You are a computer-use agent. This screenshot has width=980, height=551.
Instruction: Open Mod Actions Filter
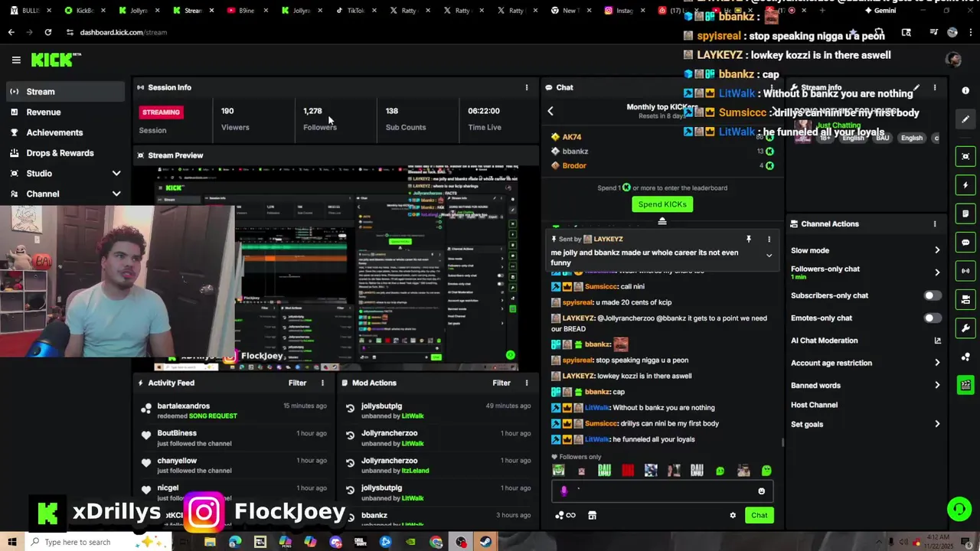pos(501,383)
